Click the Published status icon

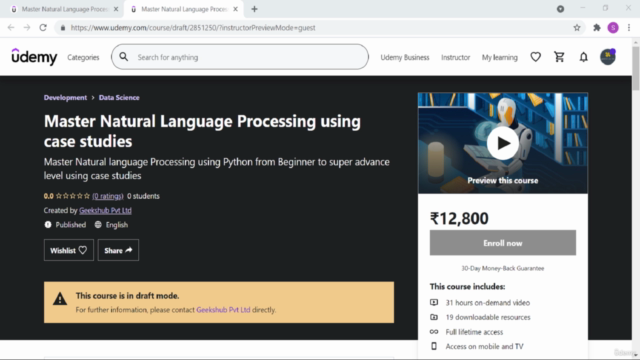click(48, 224)
